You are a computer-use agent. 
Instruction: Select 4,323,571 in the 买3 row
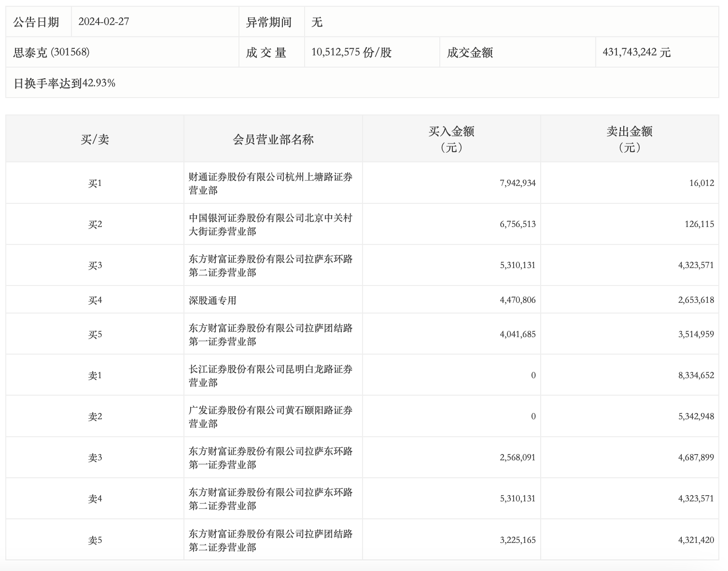tap(696, 266)
